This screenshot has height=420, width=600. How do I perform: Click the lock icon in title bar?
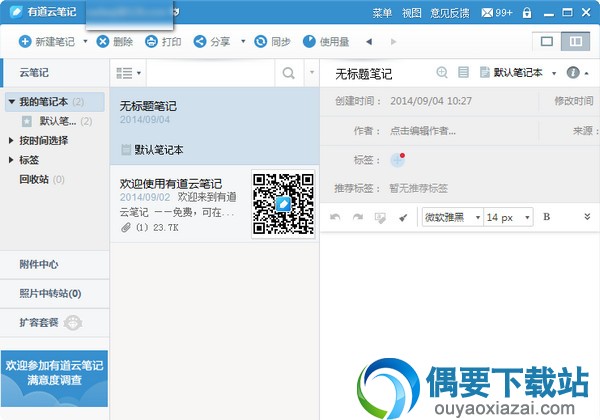pyautogui.click(x=527, y=13)
